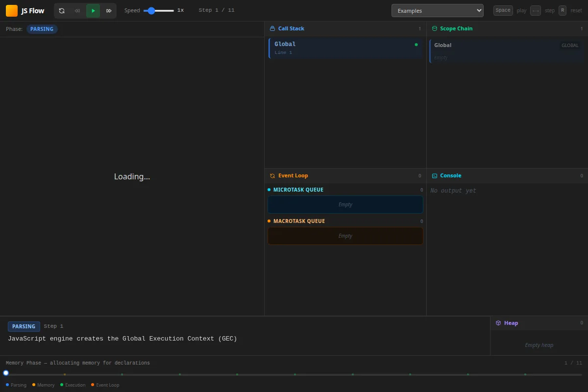Click the Console panel icon
Image resolution: width=588 pixels, height=392 pixels.
(x=434, y=175)
